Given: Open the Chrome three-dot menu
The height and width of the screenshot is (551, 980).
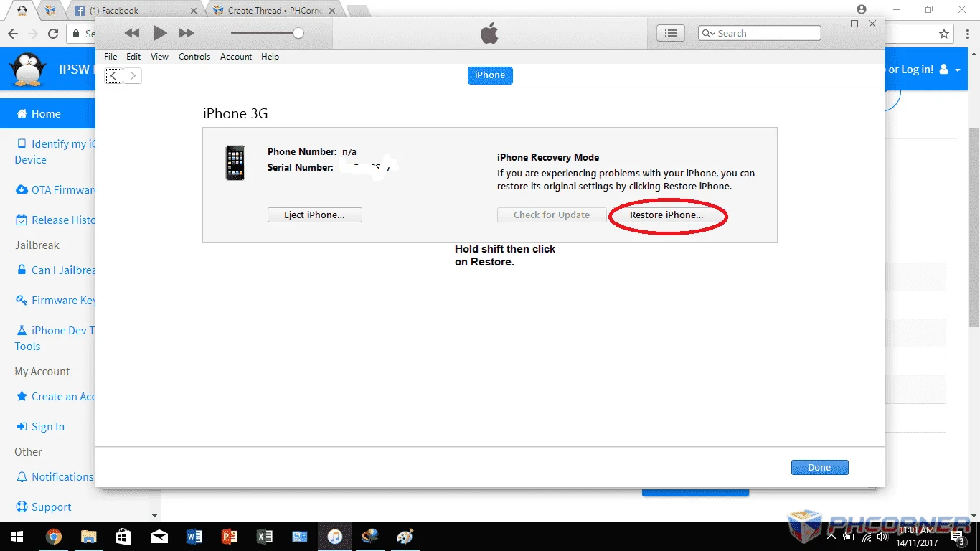Looking at the screenshot, I should pos(966,34).
